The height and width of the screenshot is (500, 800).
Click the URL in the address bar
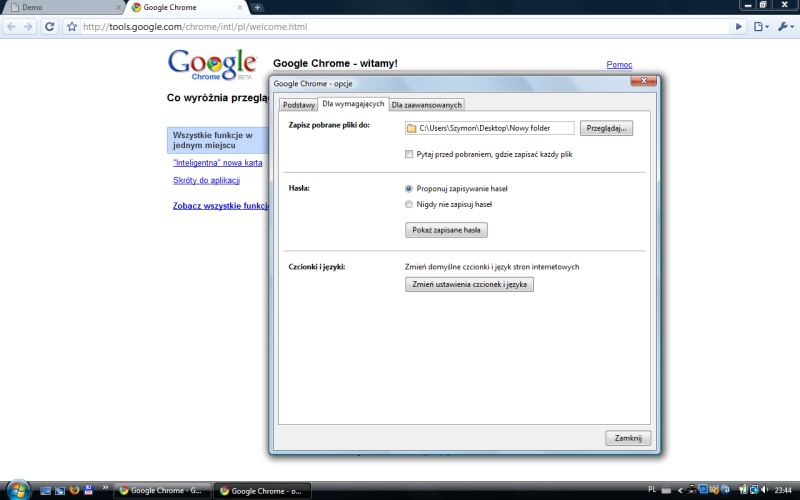click(195, 27)
